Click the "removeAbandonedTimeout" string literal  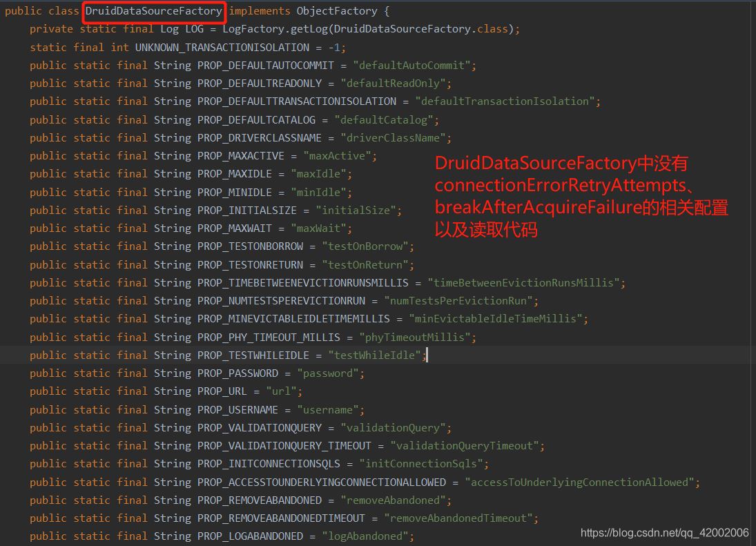tap(458, 518)
